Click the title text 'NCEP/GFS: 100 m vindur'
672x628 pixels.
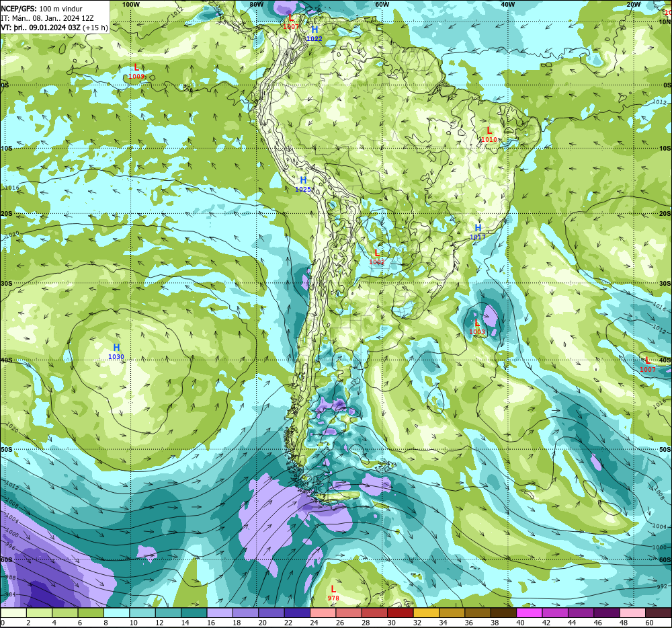42,9
